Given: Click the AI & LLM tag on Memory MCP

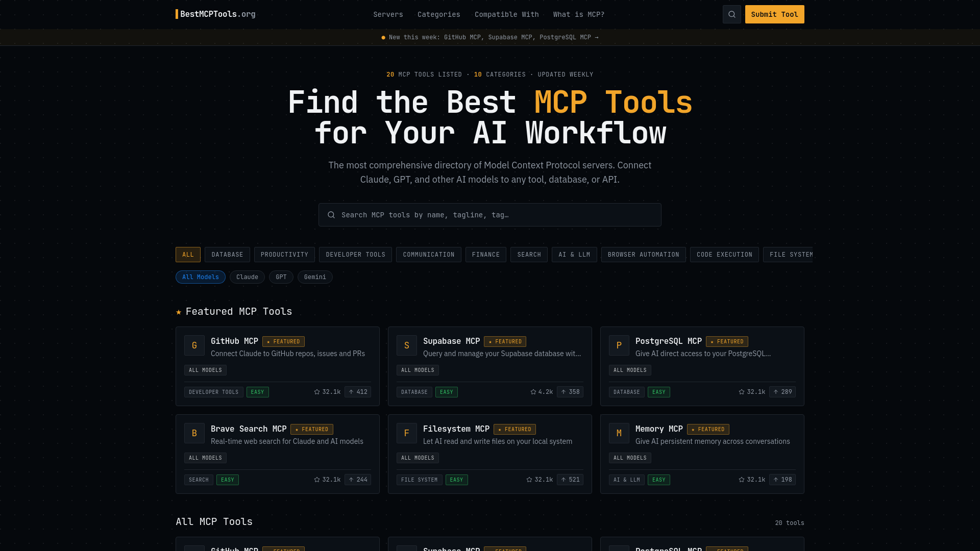Looking at the screenshot, I should coord(626,480).
